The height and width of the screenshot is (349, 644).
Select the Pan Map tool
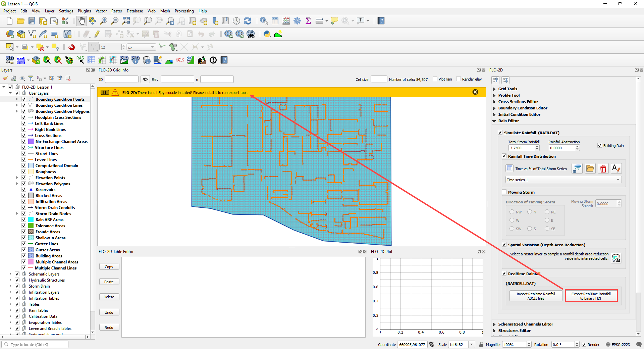tap(82, 21)
